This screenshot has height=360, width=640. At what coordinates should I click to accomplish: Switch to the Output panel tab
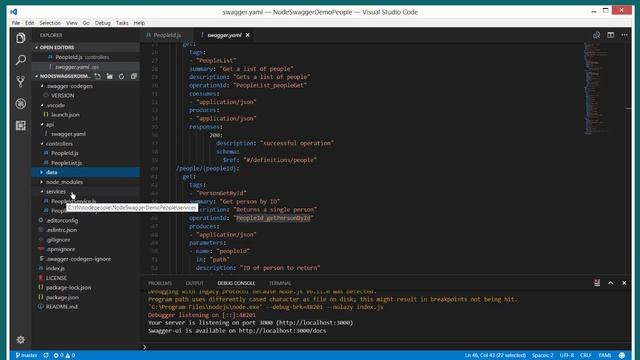[194, 283]
